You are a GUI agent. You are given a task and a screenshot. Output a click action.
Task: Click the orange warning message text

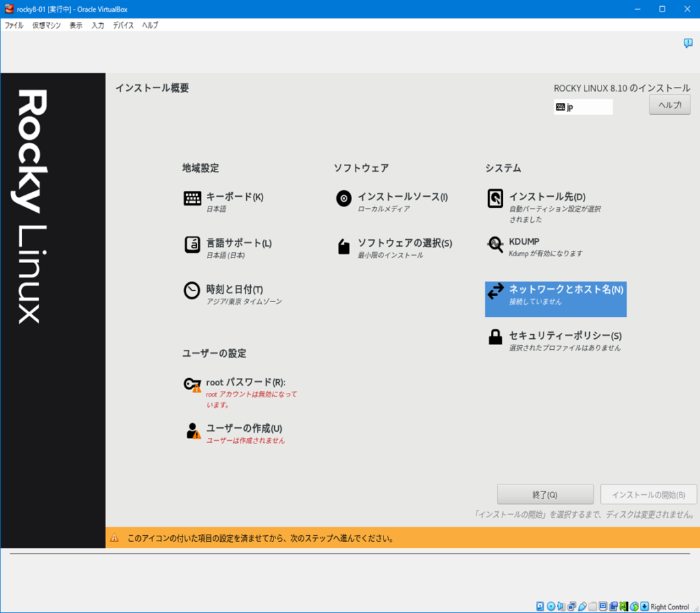(260, 538)
